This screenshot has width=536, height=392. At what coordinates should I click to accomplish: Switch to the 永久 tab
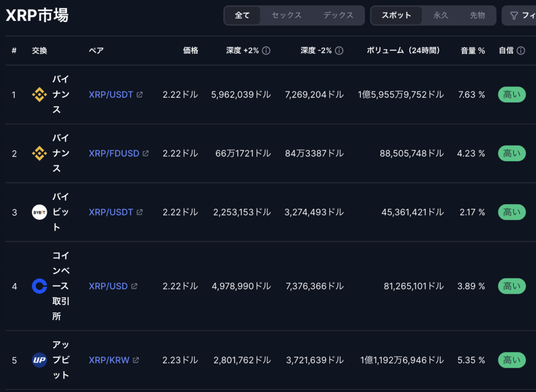click(441, 15)
